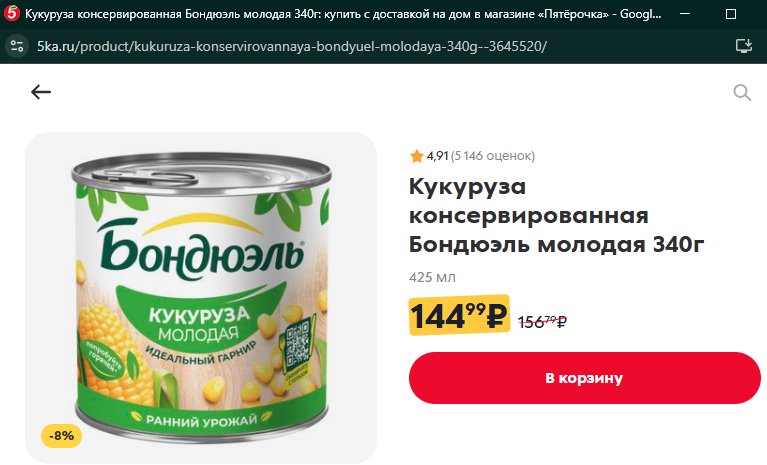Select the product title Кукуруза консервированная Бондюэль
This screenshot has height=465, width=767.
pos(556,216)
